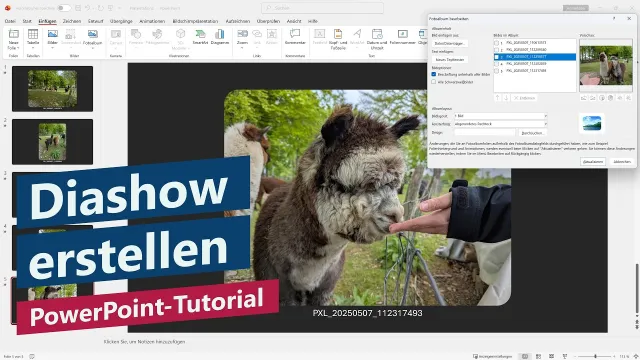
Task: Increase contrast of preview picture
Action: [602, 98]
